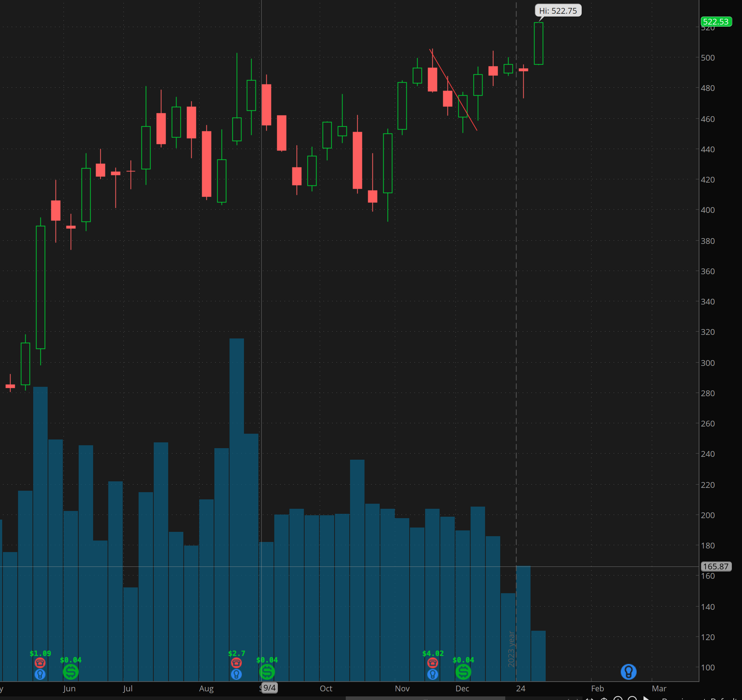
Task: Click the topmost green candle near 522
Action: [x=538, y=44]
